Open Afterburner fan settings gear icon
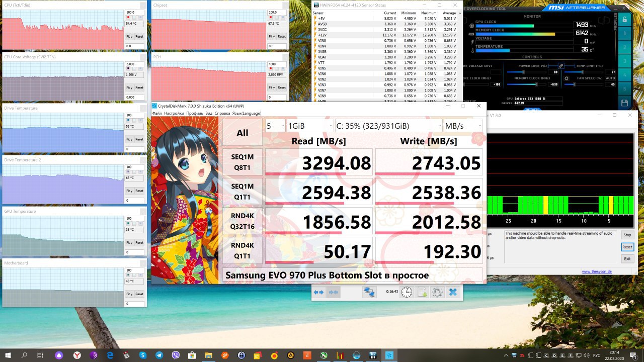 [x=567, y=78]
